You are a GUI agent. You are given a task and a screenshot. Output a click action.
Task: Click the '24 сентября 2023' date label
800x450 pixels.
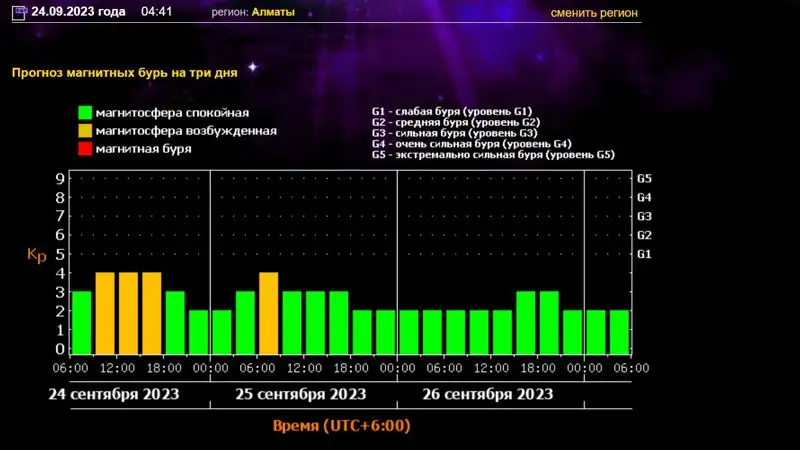click(114, 394)
